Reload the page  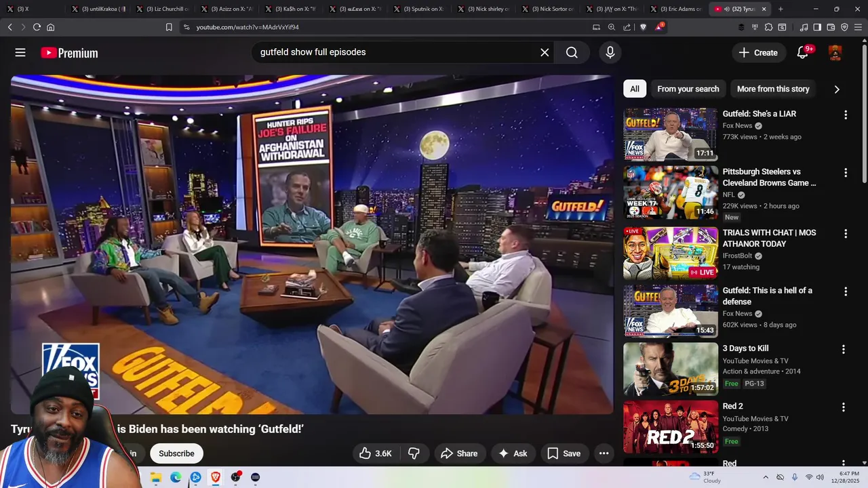pyautogui.click(x=37, y=27)
